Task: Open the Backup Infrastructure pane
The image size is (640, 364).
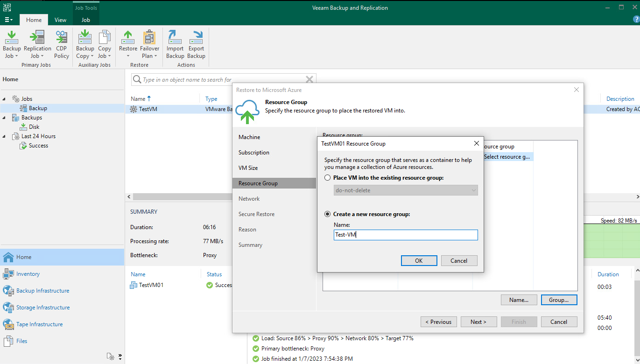Action: click(x=62, y=291)
